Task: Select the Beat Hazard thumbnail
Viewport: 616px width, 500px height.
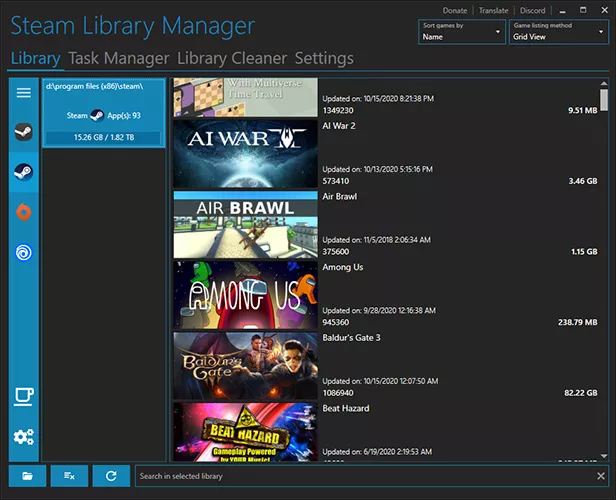Action: pos(246,432)
